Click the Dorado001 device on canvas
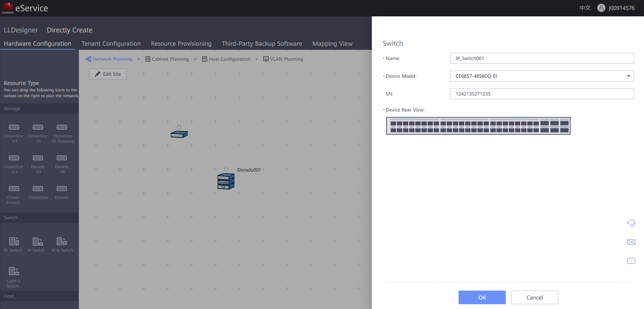The height and width of the screenshot is (309, 644). pos(226,181)
